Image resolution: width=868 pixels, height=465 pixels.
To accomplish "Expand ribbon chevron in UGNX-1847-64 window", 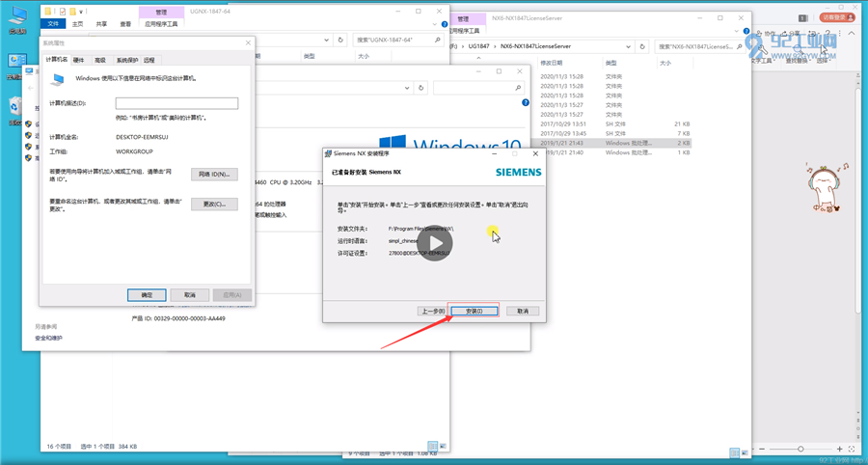I will coord(437,24).
